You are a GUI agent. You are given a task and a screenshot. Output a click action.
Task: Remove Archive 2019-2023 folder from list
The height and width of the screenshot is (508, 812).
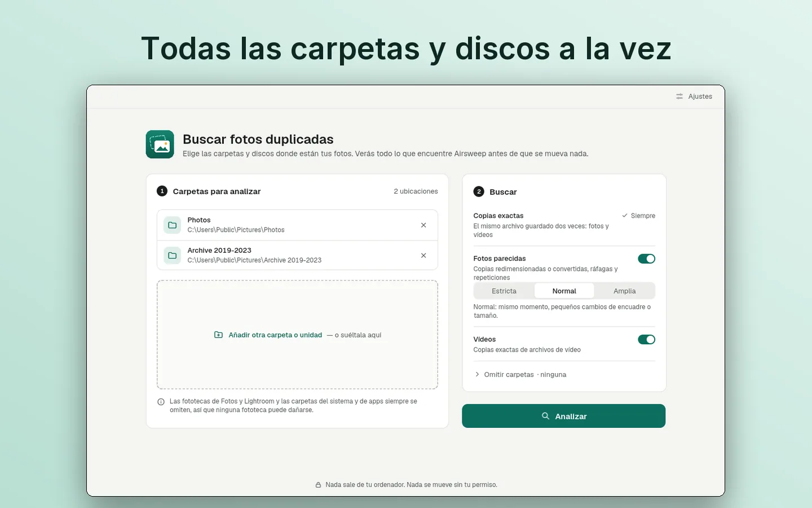(423, 256)
